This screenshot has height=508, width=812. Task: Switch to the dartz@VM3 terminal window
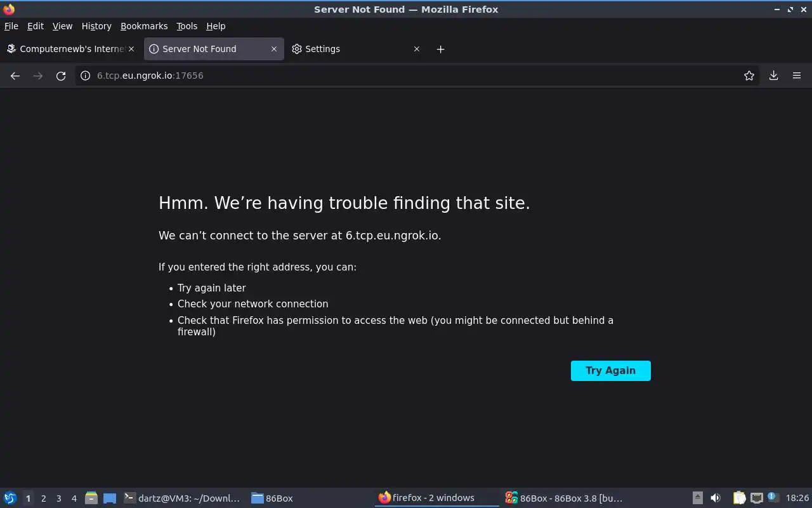coord(183,498)
